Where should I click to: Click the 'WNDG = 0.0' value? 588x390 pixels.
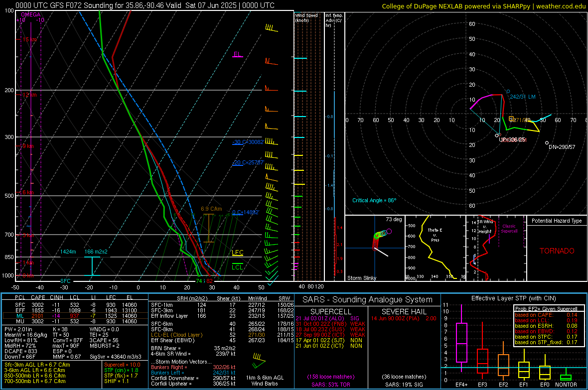point(104,329)
